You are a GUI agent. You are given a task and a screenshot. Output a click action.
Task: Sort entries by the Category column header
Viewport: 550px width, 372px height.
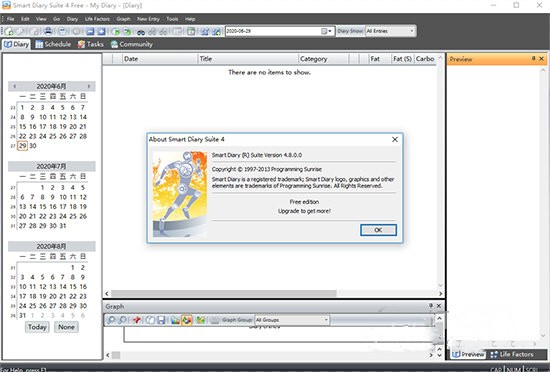[324, 59]
